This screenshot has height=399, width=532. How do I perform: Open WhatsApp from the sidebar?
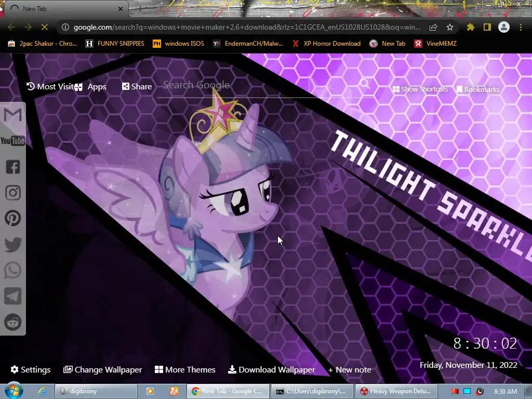coord(13,270)
